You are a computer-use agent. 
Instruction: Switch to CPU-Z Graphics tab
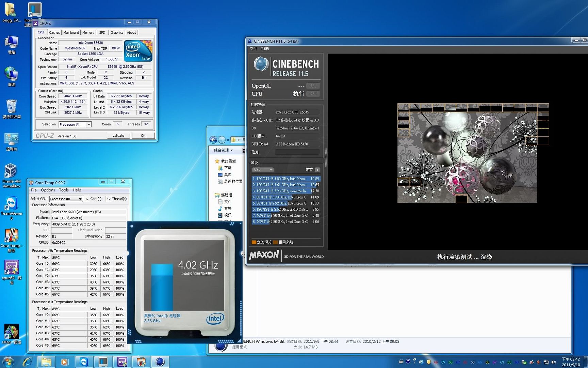[x=117, y=33]
